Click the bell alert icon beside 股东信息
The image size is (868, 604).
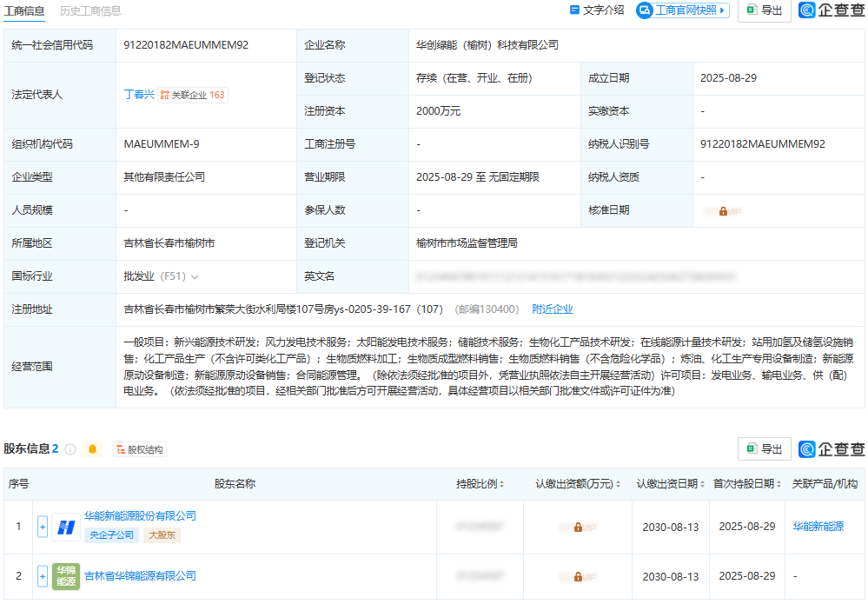[92, 449]
